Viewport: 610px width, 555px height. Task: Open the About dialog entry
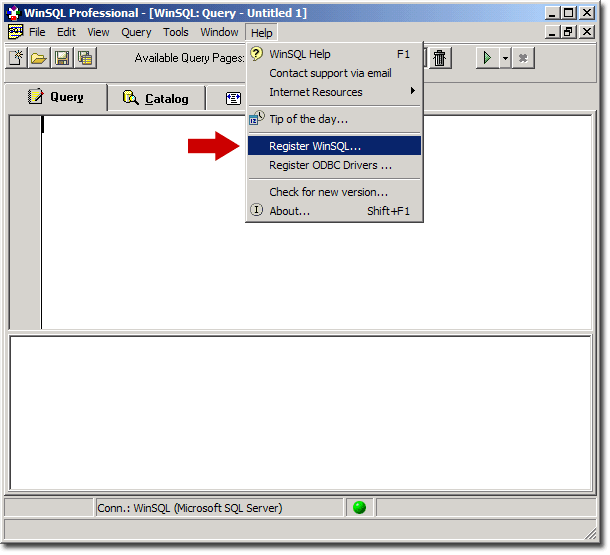[335, 212]
